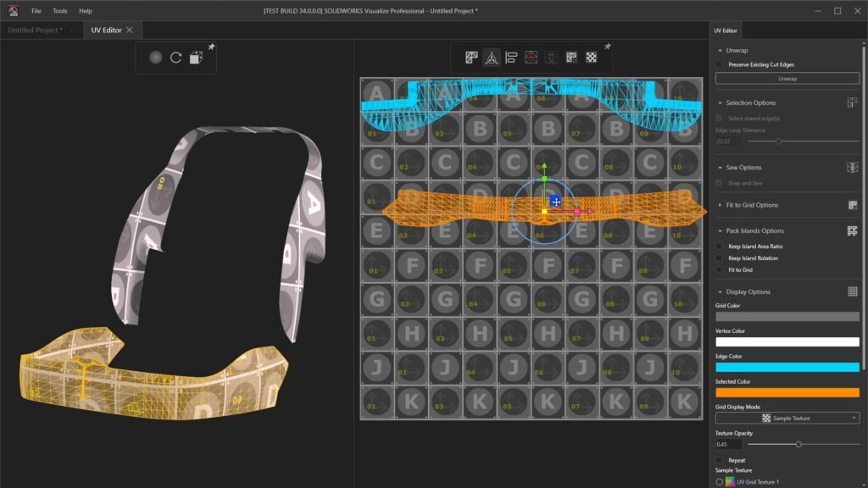Select the UV Grid Texture 1 radio button
The image size is (868, 488).
pyautogui.click(x=719, y=482)
